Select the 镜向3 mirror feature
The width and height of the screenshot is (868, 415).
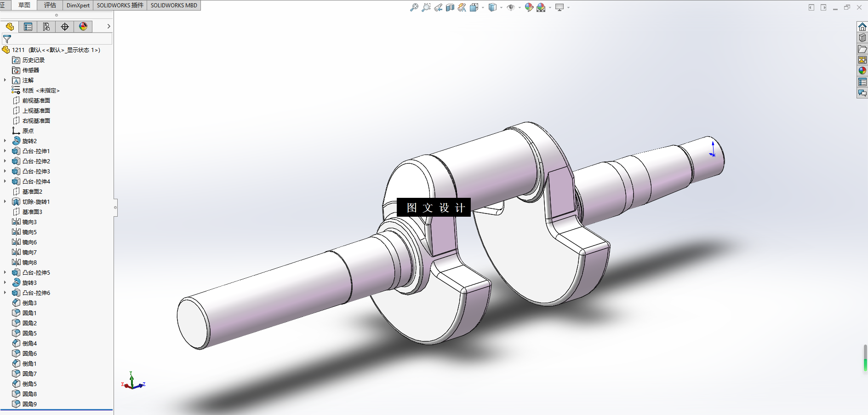24,222
